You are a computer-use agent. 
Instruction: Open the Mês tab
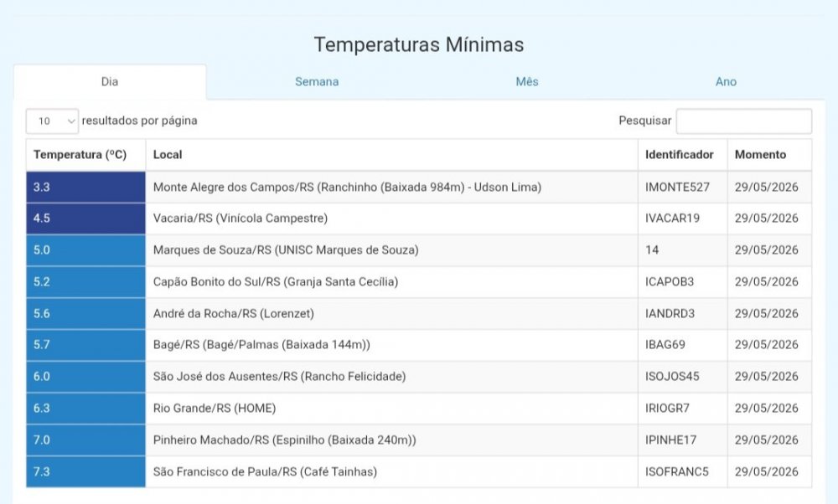[x=527, y=82]
